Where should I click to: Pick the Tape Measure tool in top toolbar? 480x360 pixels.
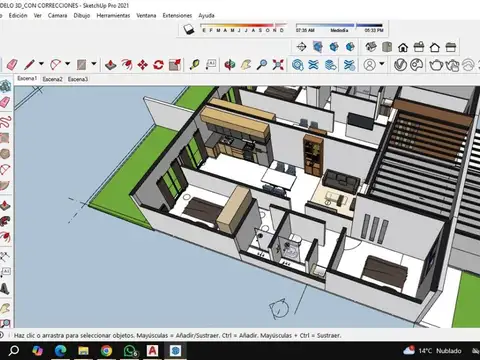(195, 65)
